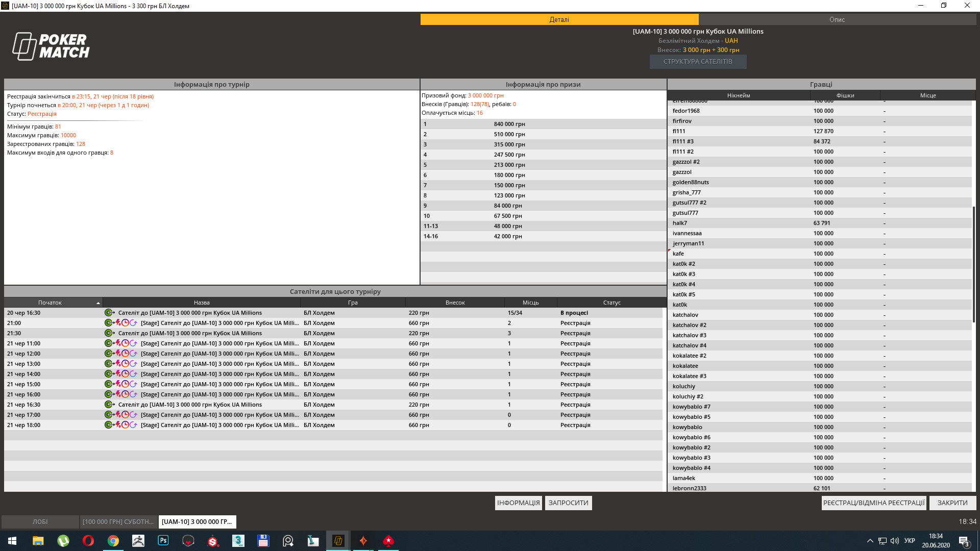Select player kowybablo #7 row
The image size is (980, 551).
(x=820, y=407)
